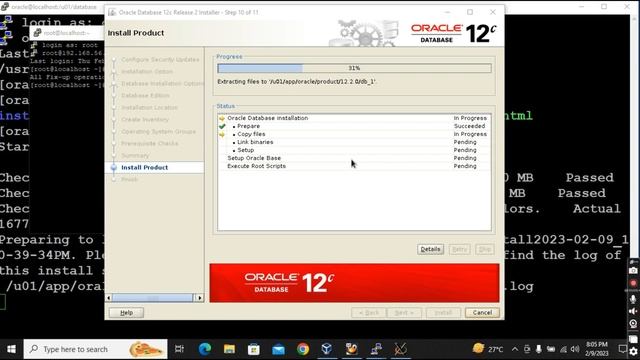Click the PuTTY window title bar icon
Viewport: 640px width, 360px height.
4,7
